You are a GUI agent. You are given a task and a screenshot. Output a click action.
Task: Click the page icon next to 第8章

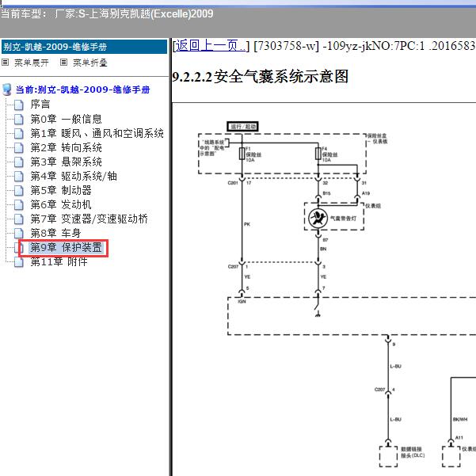[x=19, y=234]
